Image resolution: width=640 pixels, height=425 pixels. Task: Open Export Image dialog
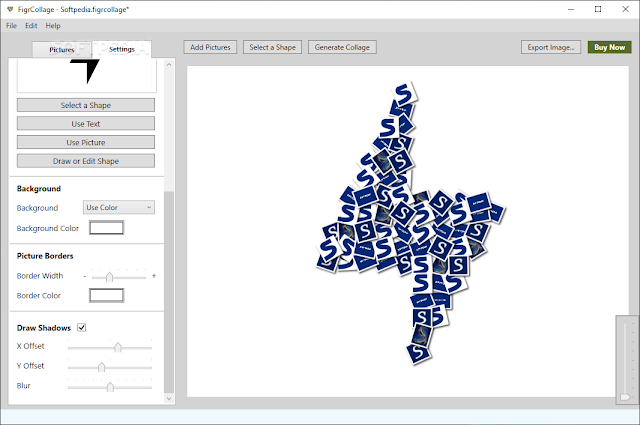click(x=551, y=47)
